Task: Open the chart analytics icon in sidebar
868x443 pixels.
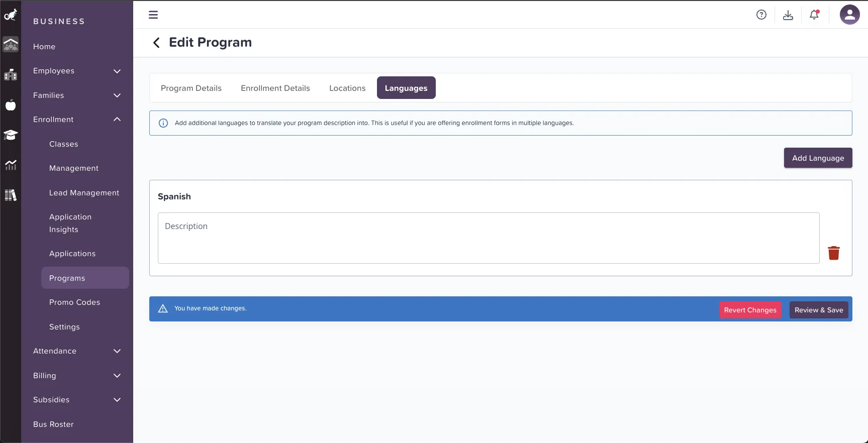Action: (11, 165)
